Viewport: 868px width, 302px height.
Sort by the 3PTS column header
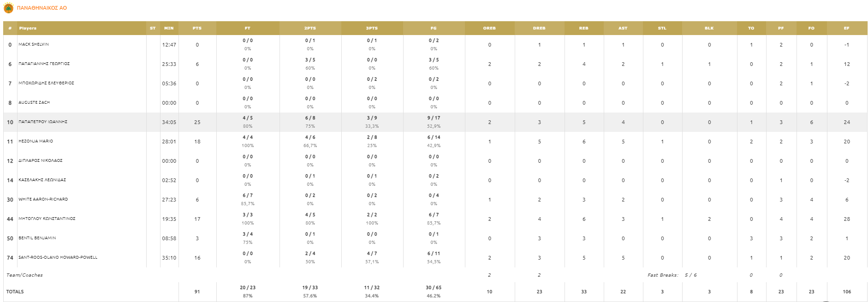(372, 28)
